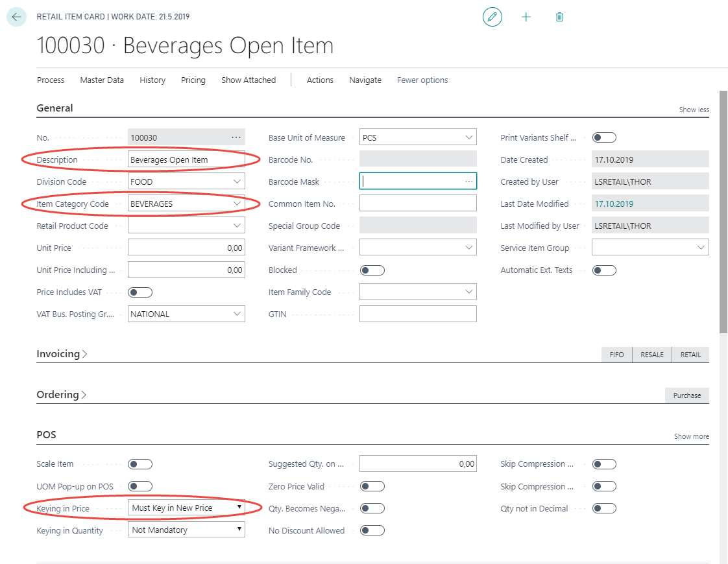Click Show more in POS section
The image size is (728, 564).
pyautogui.click(x=691, y=436)
